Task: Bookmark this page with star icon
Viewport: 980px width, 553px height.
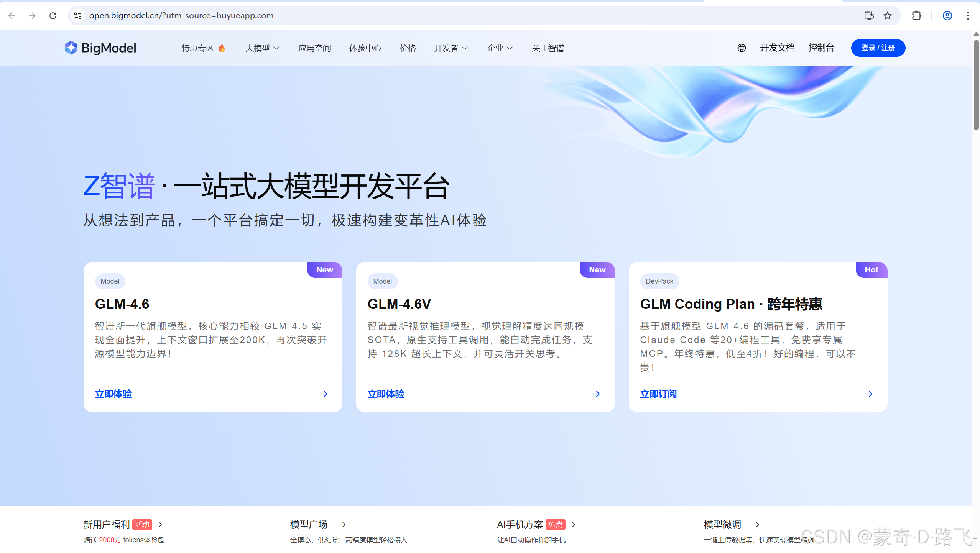Action: click(x=888, y=16)
